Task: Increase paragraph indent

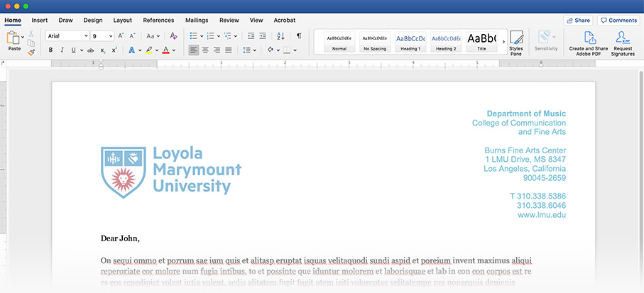Action: 263,36
